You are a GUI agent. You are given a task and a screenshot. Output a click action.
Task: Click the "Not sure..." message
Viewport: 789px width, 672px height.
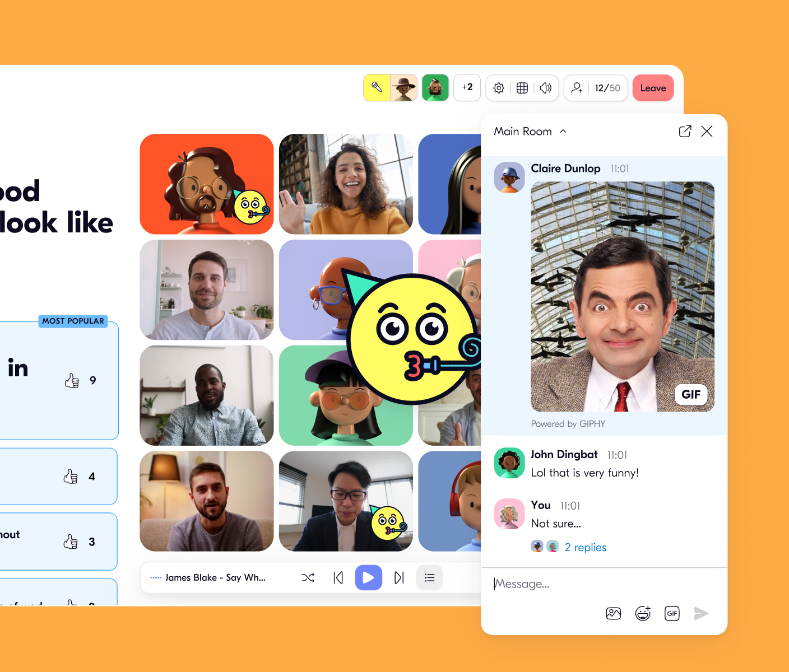(556, 524)
